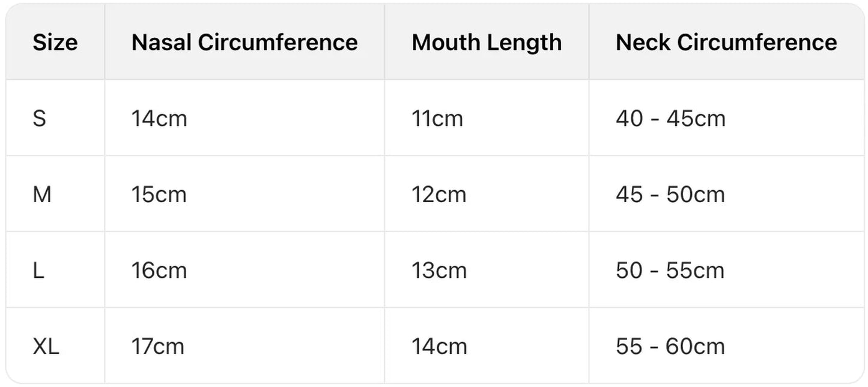Click the 11cm mouth length value
The image size is (868, 387).
[x=437, y=118]
